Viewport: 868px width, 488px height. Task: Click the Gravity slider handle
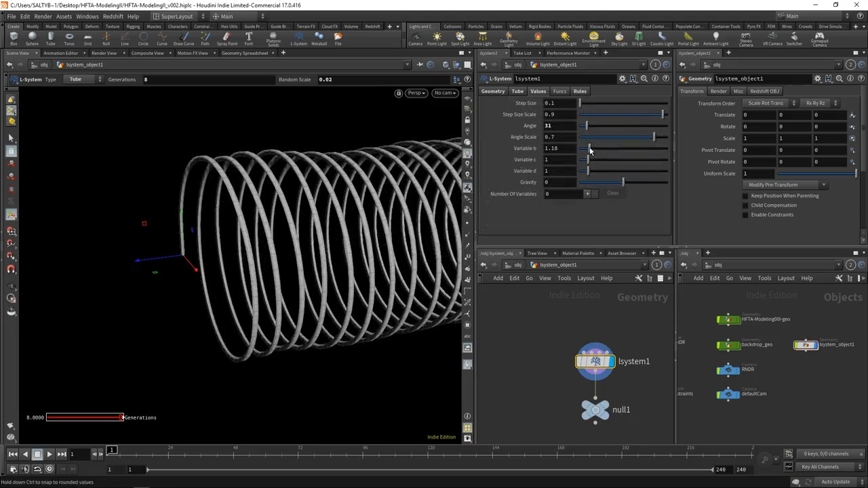pos(623,182)
